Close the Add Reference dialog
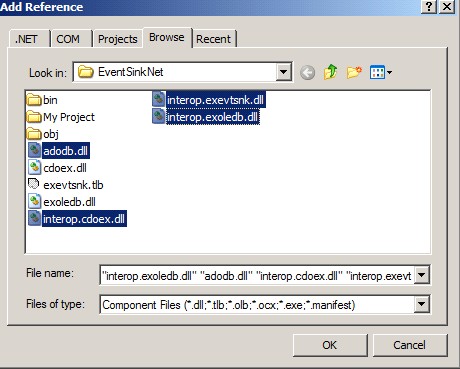This screenshot has height=369, width=460. click(447, 7)
